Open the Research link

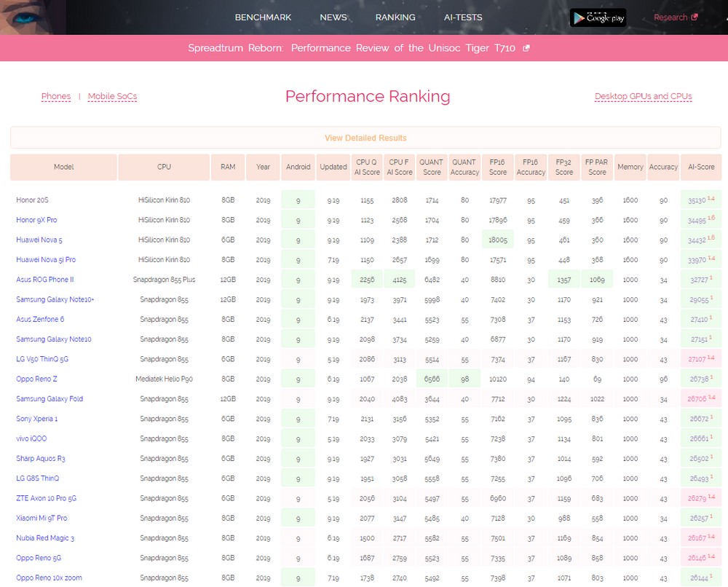[670, 17]
